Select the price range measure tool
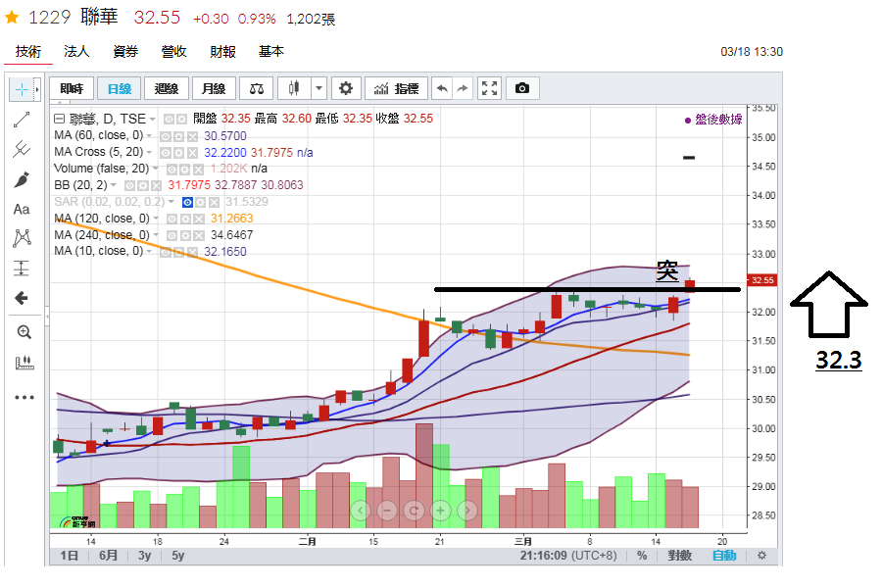The image size is (882, 588). pos(22,268)
